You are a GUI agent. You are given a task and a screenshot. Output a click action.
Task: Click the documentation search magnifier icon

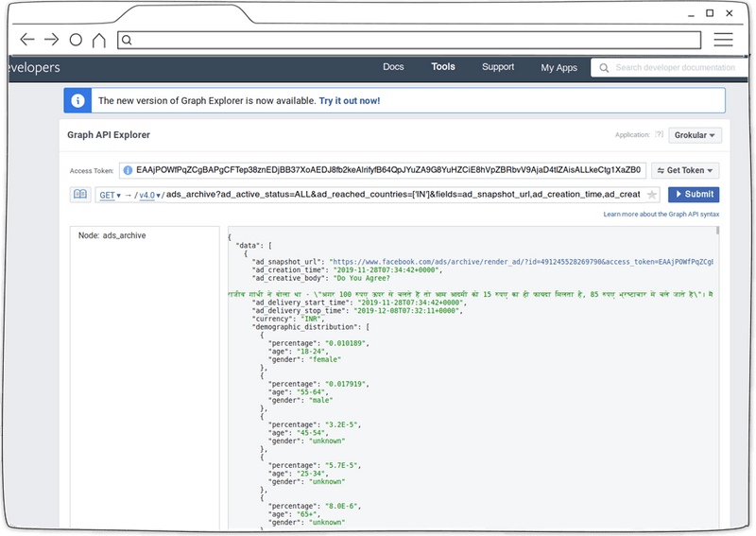pyautogui.click(x=604, y=68)
